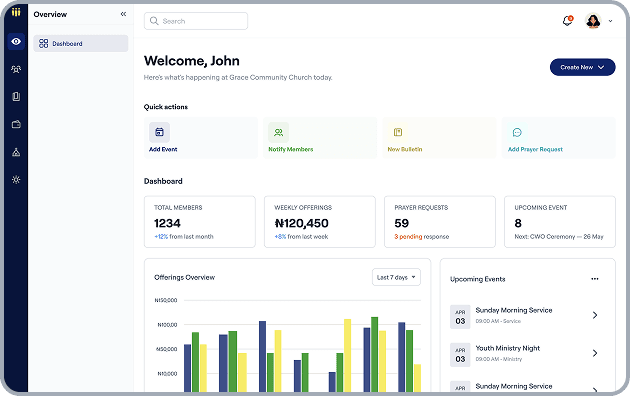Select the Dashboard menu item

point(81,43)
